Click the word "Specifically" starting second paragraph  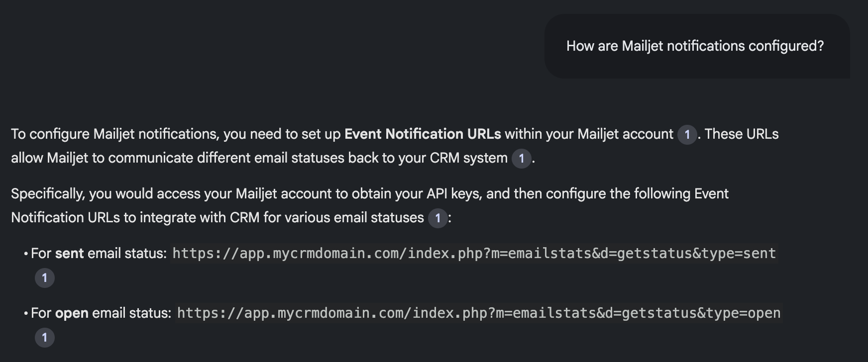48,194
